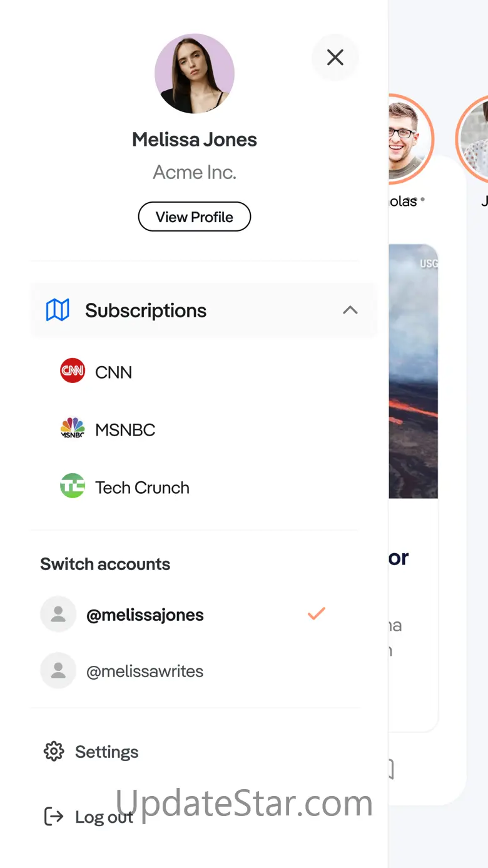Click the CNN logo icon

click(x=72, y=371)
